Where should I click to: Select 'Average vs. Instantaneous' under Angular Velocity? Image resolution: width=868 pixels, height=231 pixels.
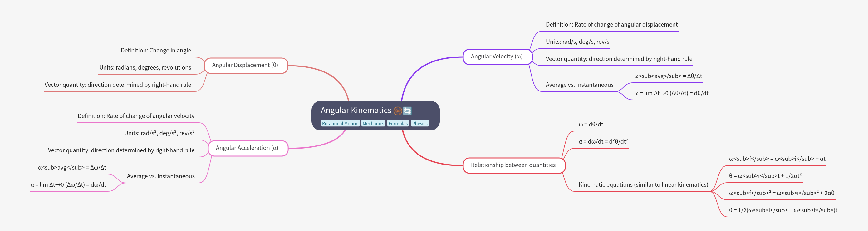[x=580, y=85]
